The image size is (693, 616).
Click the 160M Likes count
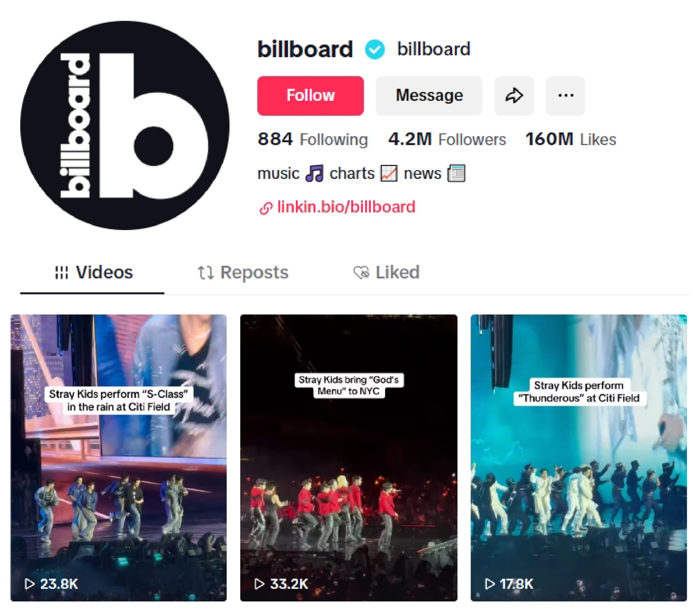click(x=571, y=139)
